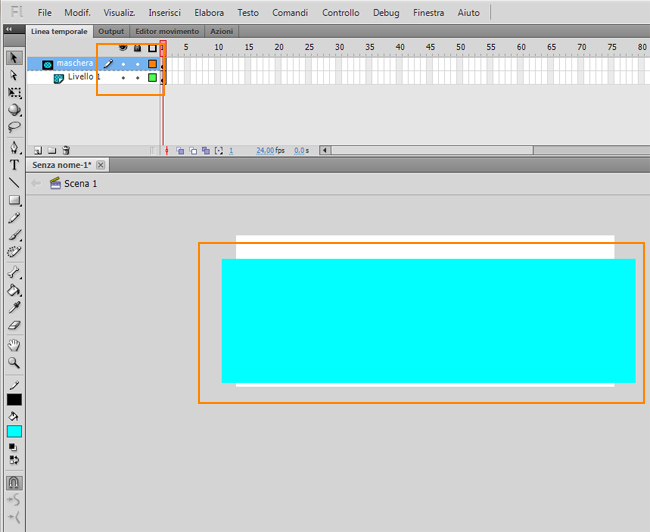650x532 pixels.
Task: Select the Paint Bucket tool
Action: point(14,290)
